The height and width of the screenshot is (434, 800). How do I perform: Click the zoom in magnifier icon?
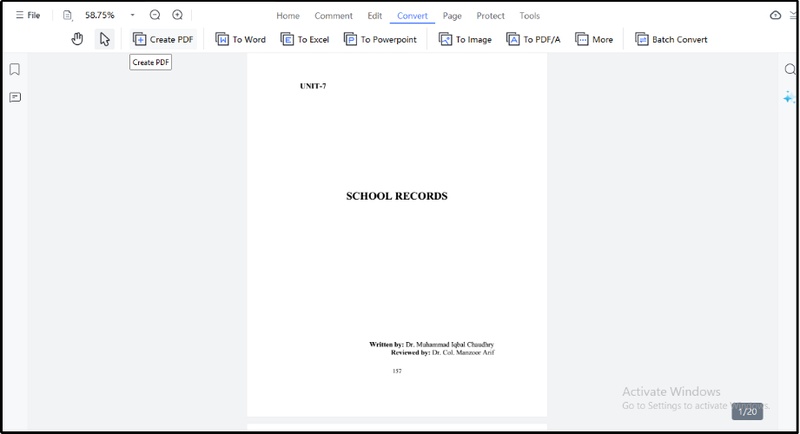click(177, 15)
